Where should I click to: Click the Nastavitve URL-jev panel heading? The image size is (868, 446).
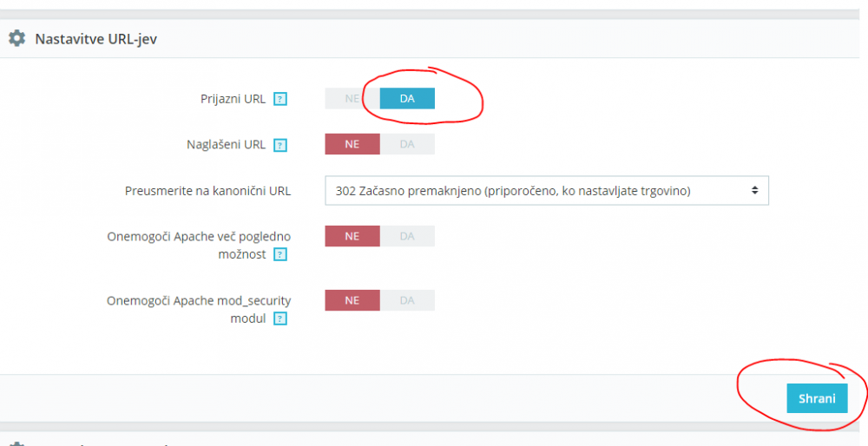95,39
